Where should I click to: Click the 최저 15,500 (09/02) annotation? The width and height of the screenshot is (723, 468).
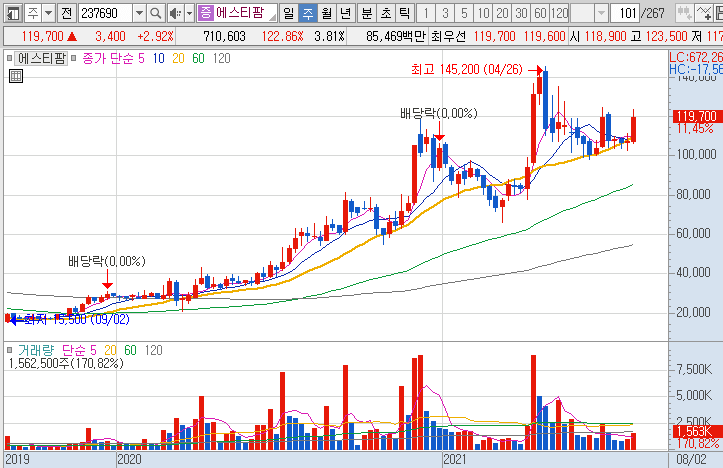[76, 319]
